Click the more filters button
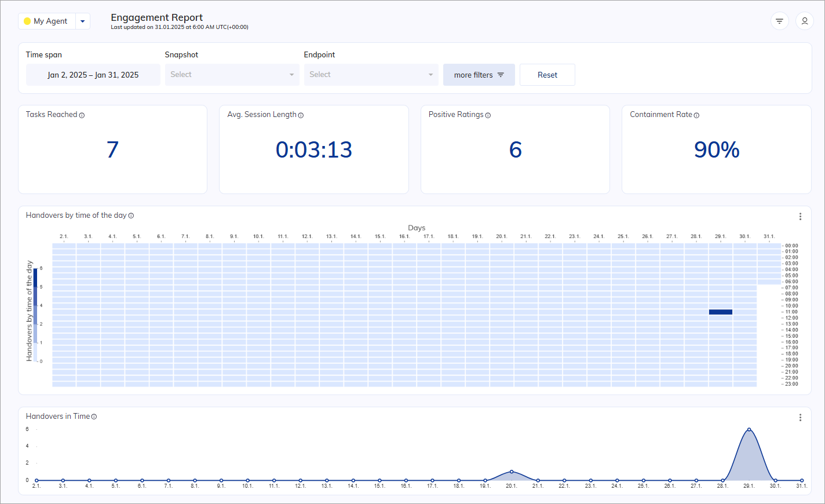The image size is (825, 504). [479, 75]
